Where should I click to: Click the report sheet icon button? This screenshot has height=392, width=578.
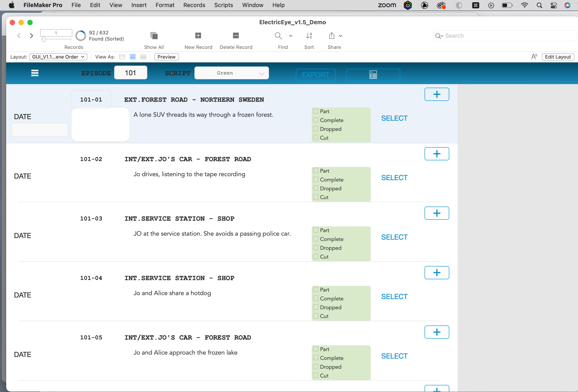click(373, 74)
